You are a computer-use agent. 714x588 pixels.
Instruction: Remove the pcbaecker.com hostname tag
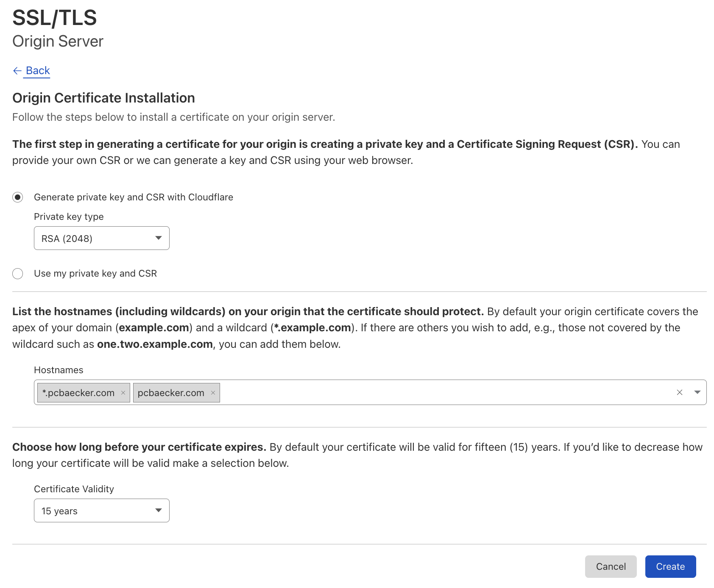tap(213, 392)
